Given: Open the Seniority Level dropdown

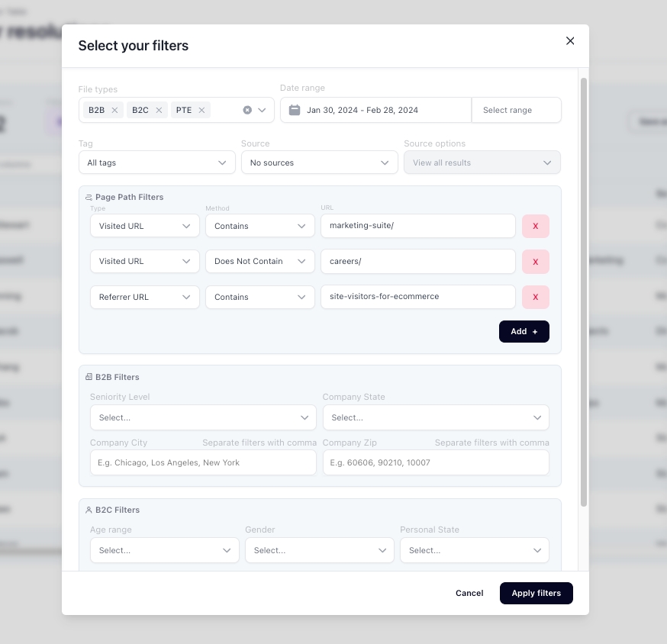Looking at the screenshot, I should point(202,417).
